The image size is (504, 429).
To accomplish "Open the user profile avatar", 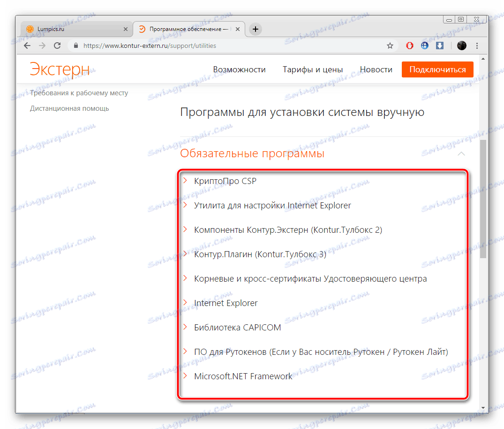I will (462, 46).
